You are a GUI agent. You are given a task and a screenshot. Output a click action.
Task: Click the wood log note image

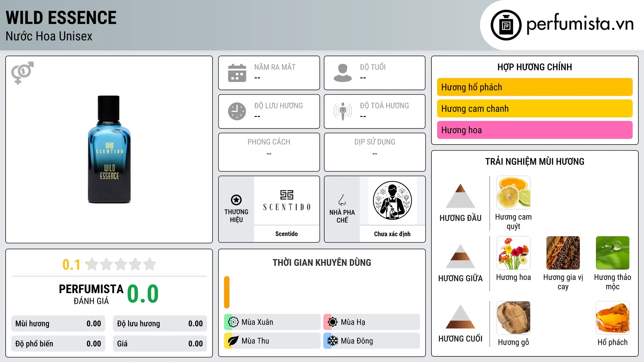click(514, 318)
